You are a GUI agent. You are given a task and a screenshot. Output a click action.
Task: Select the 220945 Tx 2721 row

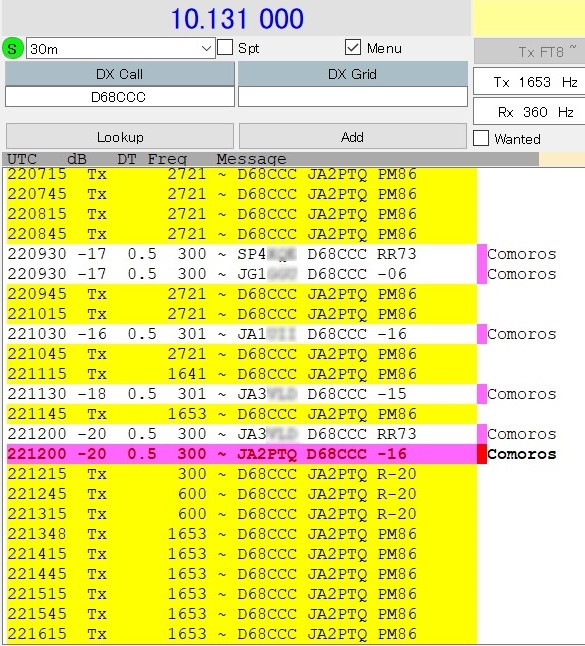pos(242,294)
